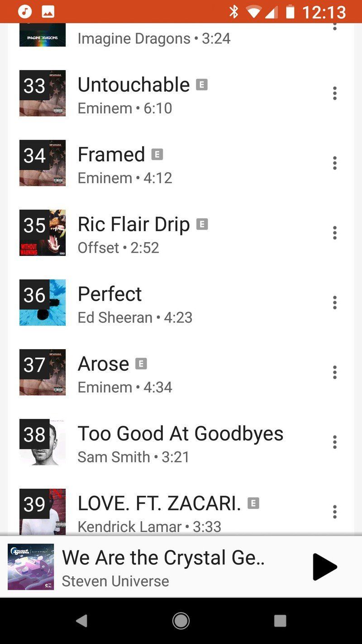362x644 pixels.
Task: Tap the music notification icon in status bar
Action: pyautogui.click(x=25, y=12)
